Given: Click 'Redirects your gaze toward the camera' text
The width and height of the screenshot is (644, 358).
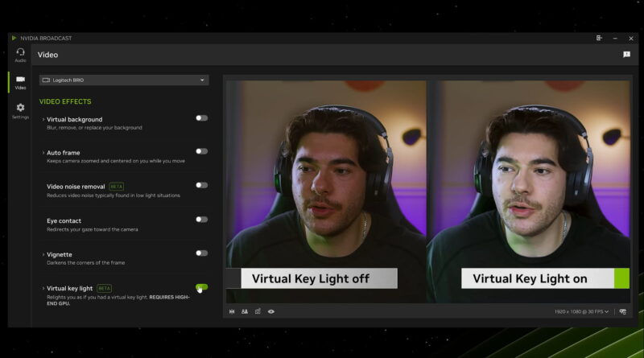Looking at the screenshot, I should coord(93,229).
